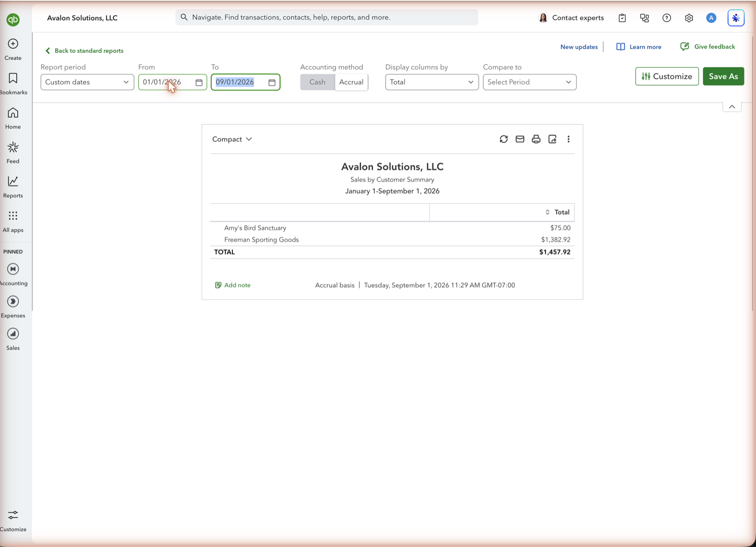Go to Home in the sidebar

coord(13,118)
